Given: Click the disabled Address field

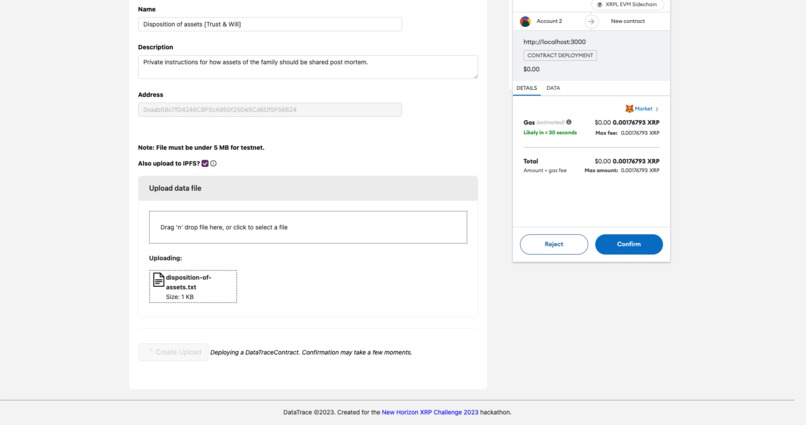Looking at the screenshot, I should click(270, 109).
